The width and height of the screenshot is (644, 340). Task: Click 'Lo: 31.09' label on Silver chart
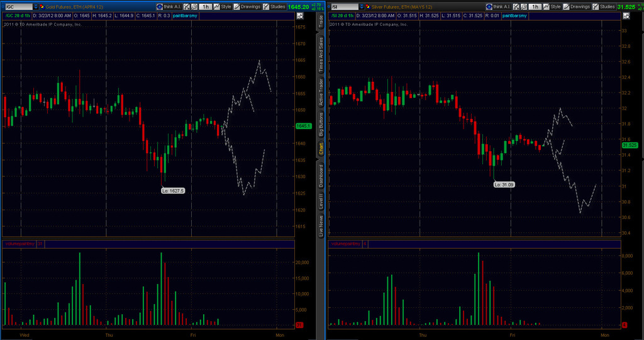(504, 184)
